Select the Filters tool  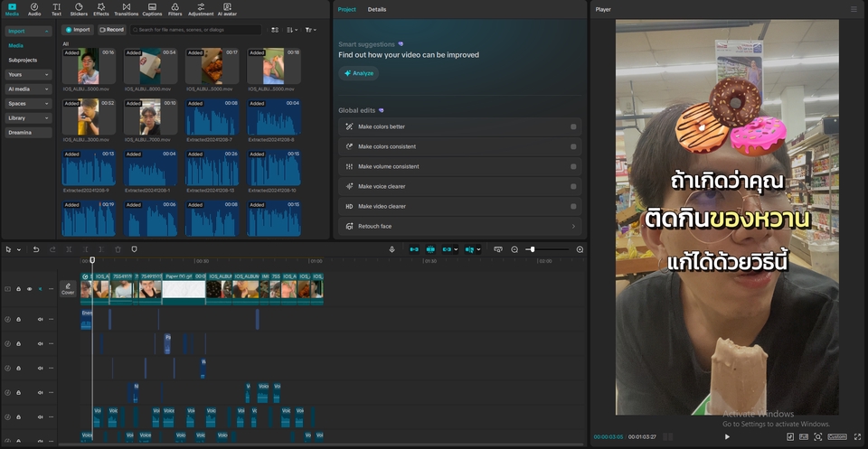pyautogui.click(x=175, y=9)
